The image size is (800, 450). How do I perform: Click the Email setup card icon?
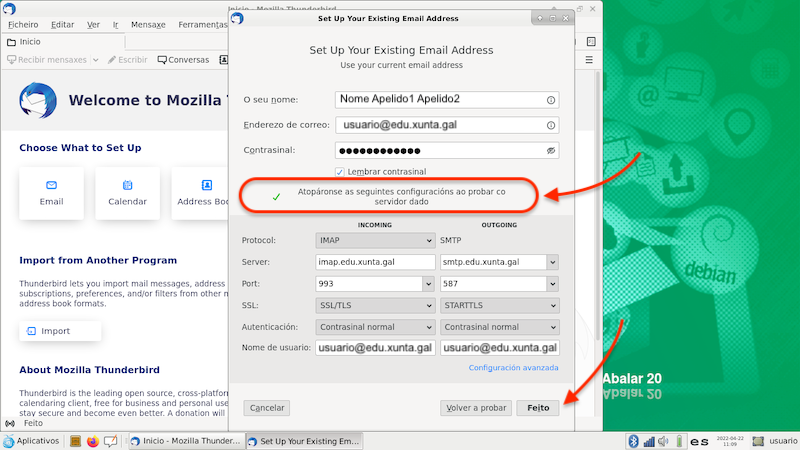(51, 185)
